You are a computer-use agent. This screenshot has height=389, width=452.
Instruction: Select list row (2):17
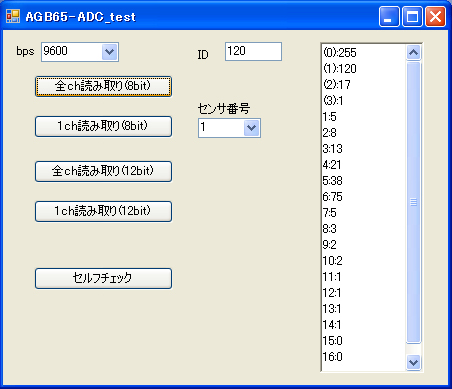[364, 85]
